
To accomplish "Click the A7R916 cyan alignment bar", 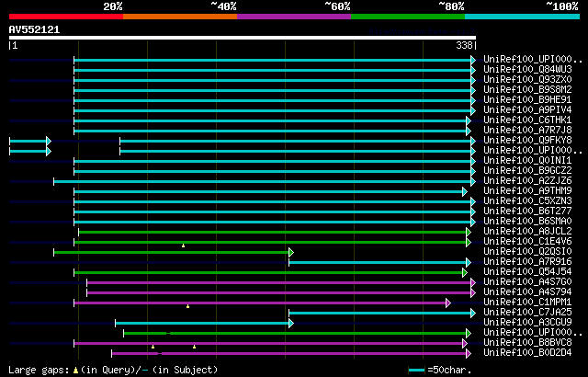I will click(378, 263).
